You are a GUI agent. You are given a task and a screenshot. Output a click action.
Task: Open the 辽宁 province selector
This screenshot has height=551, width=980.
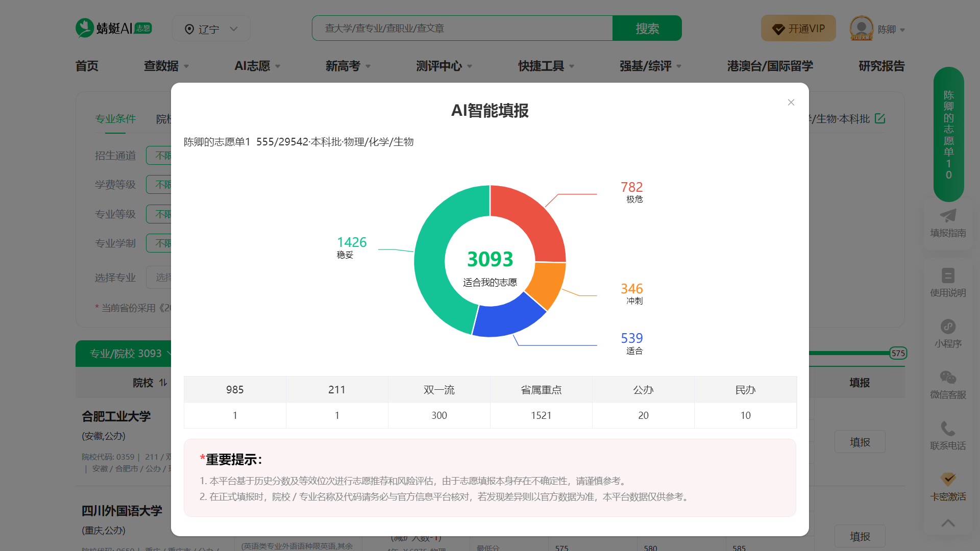tap(211, 28)
